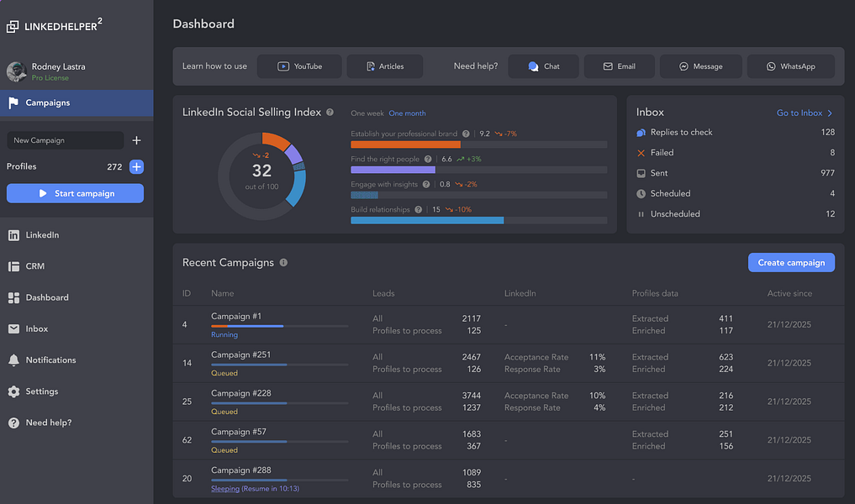Click Sent count 977
Viewport: 855px width, 504px height.
click(828, 173)
